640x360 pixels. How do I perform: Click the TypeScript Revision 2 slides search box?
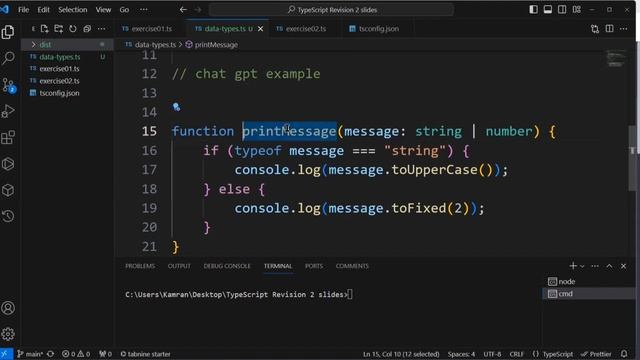click(331, 9)
